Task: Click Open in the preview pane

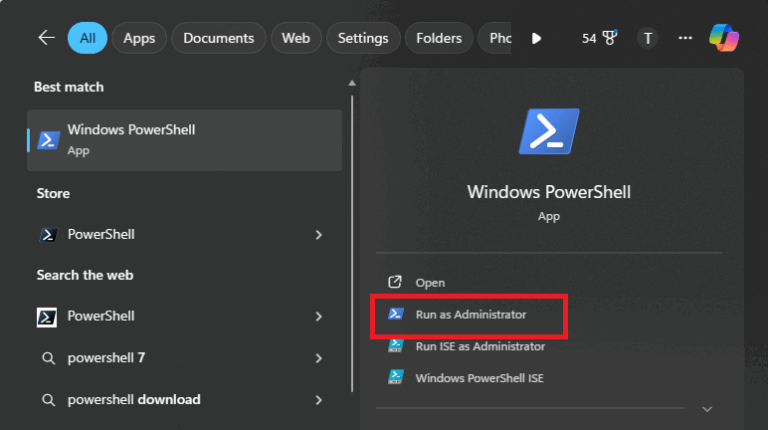Action: [x=430, y=283]
